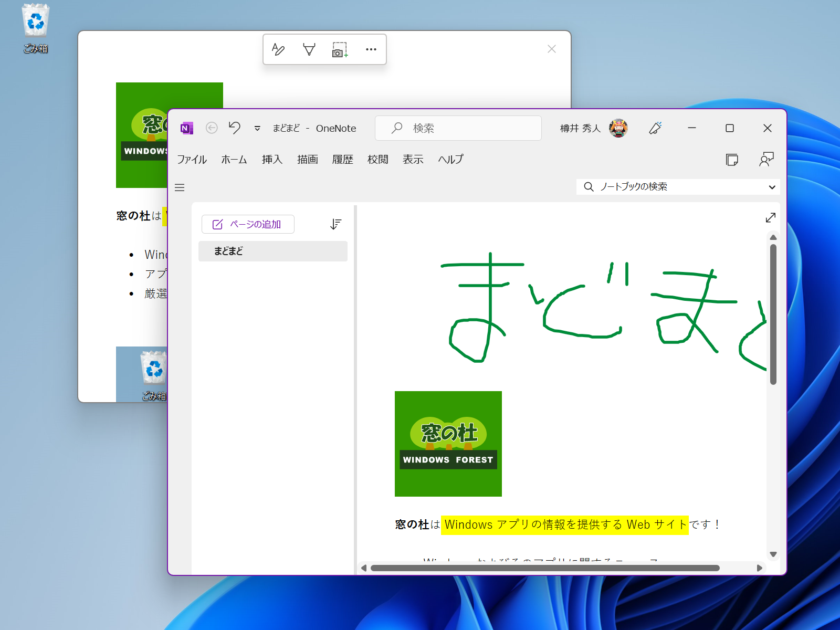Select the highlighter tool in the floating toolbar

click(x=309, y=49)
